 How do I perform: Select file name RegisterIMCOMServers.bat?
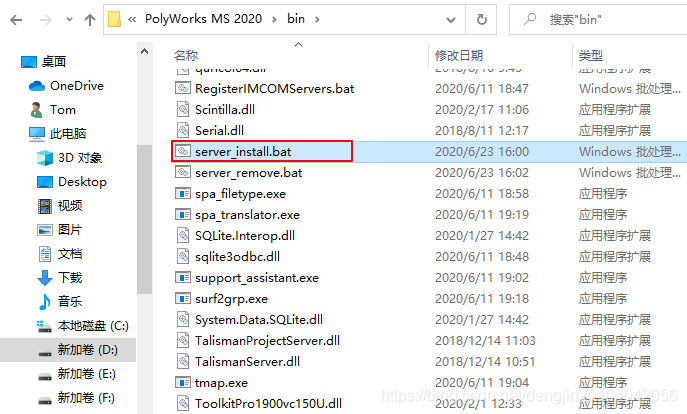(x=275, y=88)
